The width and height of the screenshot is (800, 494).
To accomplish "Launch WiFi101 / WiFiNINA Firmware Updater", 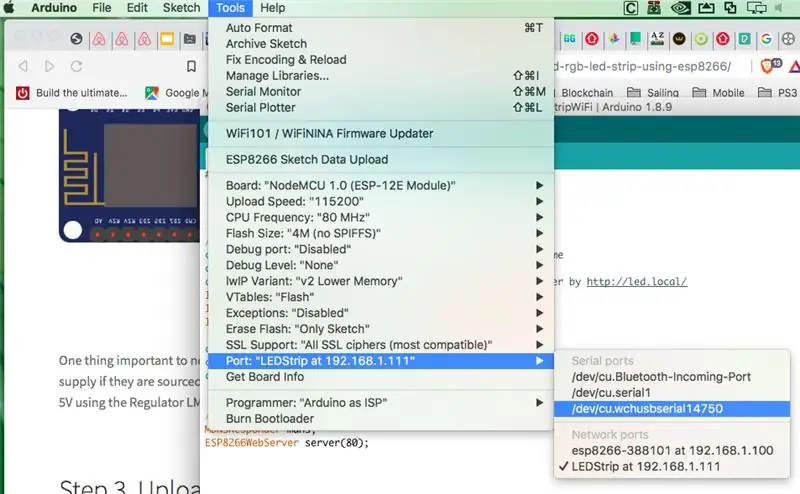I will (x=381, y=134).
